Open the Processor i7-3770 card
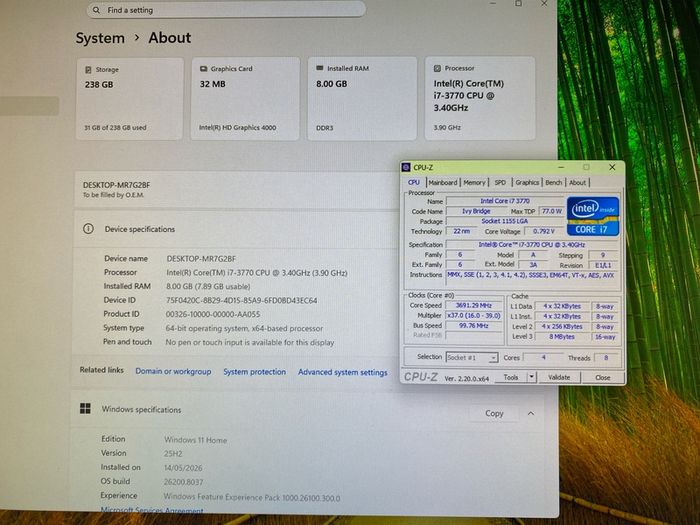The height and width of the screenshot is (525, 700). pos(480,99)
